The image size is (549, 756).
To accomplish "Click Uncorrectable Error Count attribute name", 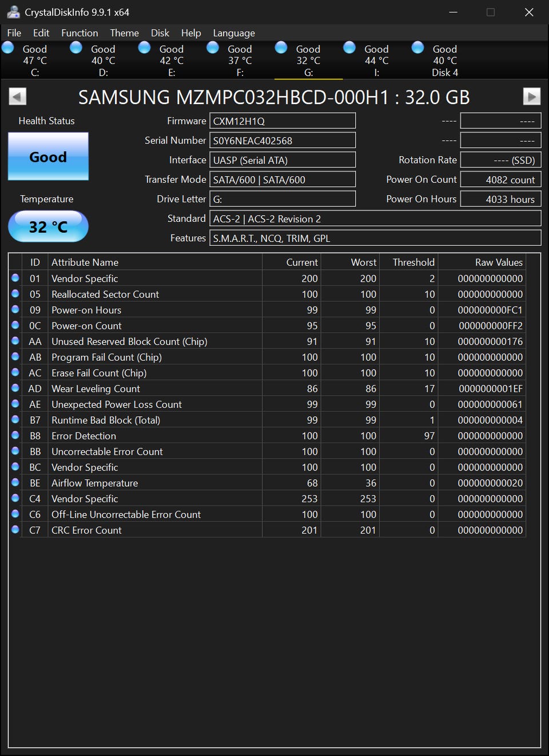I will (107, 451).
